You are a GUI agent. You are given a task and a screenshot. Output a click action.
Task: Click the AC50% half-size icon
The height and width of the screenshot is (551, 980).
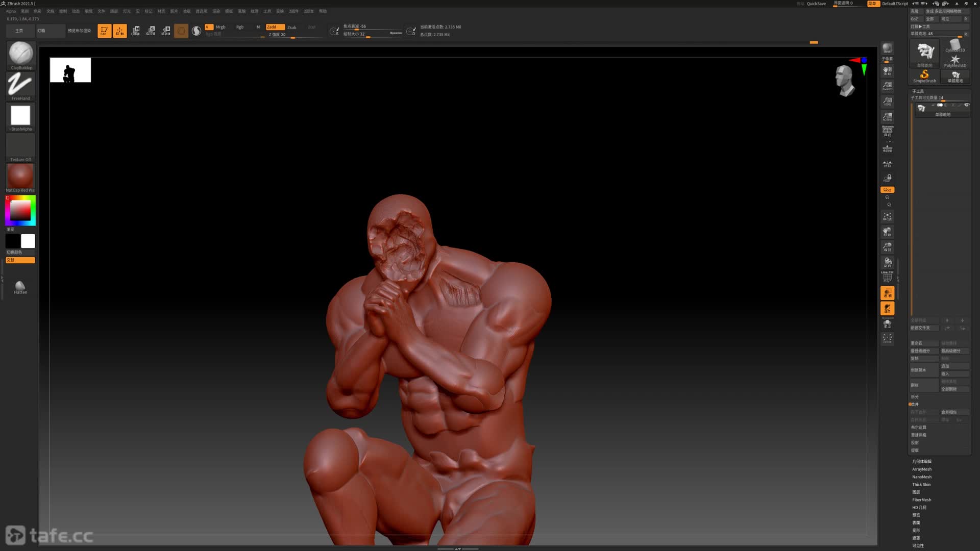[x=887, y=117]
